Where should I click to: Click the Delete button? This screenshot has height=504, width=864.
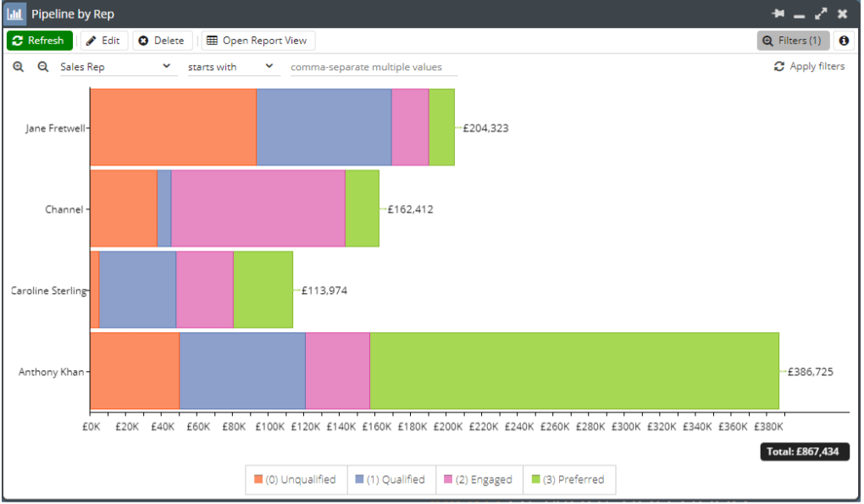coord(161,41)
